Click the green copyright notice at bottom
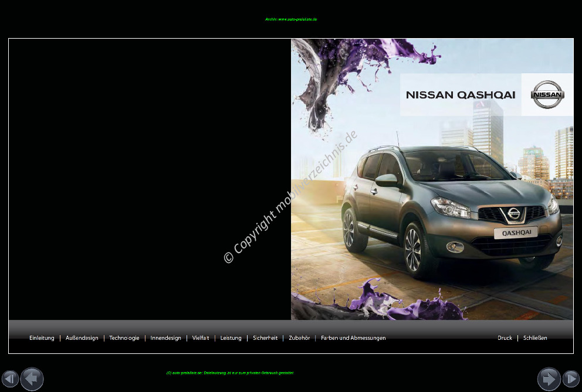The image size is (582, 392). (x=230, y=373)
